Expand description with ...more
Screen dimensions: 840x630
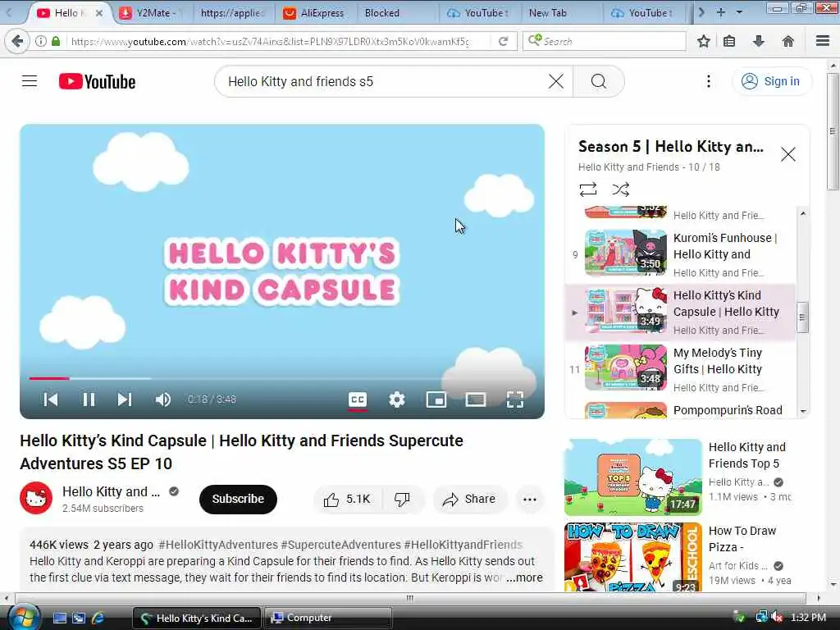click(x=525, y=577)
